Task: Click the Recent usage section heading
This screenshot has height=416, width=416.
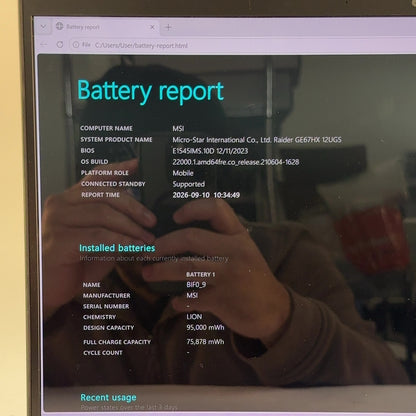Action: (108, 397)
